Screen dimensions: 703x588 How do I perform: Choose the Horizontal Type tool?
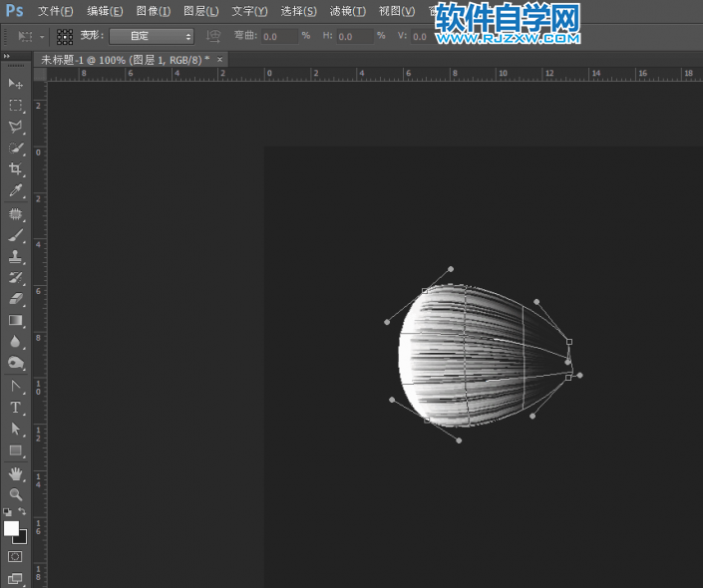point(16,408)
